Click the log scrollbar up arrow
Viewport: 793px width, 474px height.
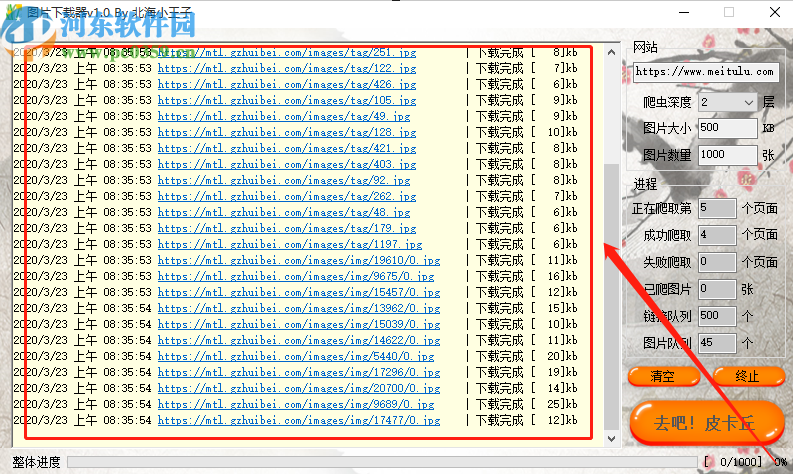611,52
